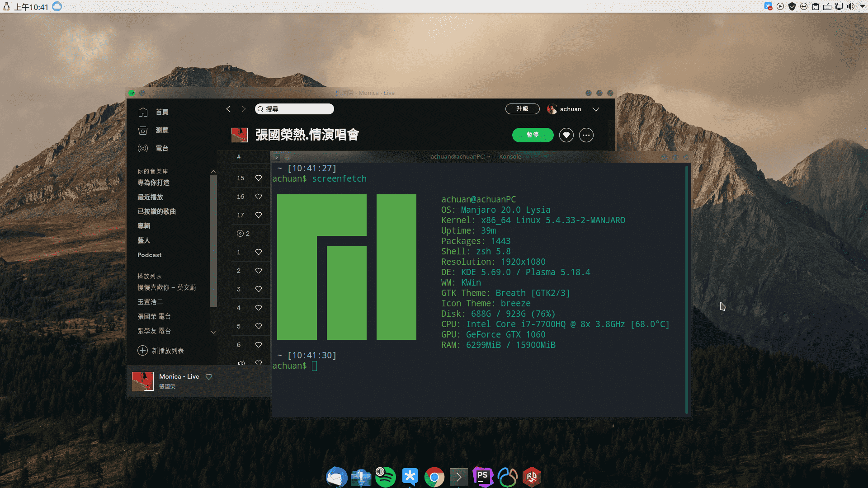Open 藝人 in the library
Image resolution: width=868 pixels, height=488 pixels.
(144, 240)
